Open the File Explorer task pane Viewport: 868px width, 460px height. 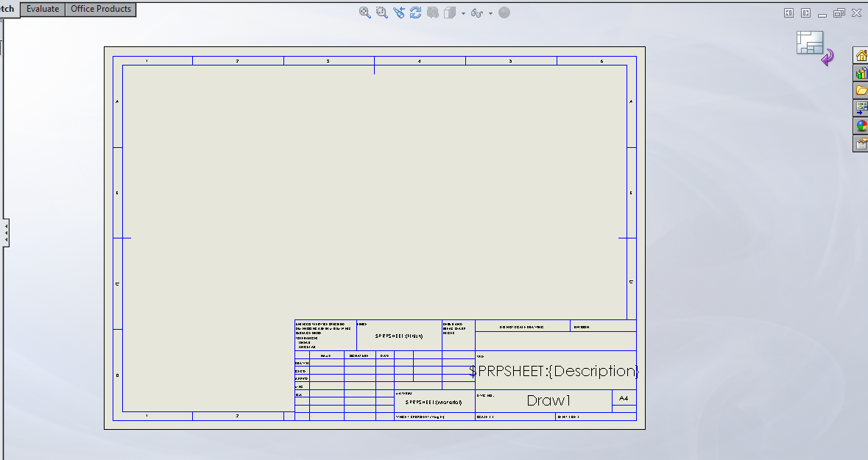(861, 90)
